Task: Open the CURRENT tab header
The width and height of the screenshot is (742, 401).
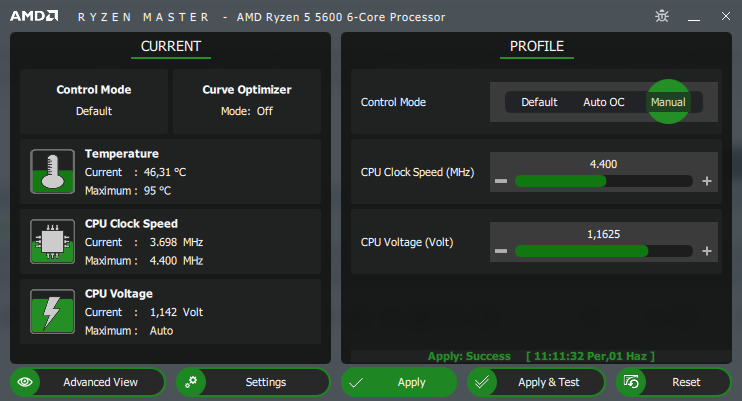Action: pyautogui.click(x=170, y=46)
